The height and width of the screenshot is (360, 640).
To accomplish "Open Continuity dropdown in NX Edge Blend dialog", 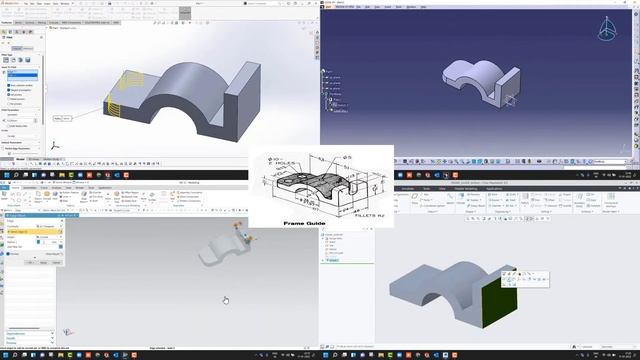I will tap(49, 227).
